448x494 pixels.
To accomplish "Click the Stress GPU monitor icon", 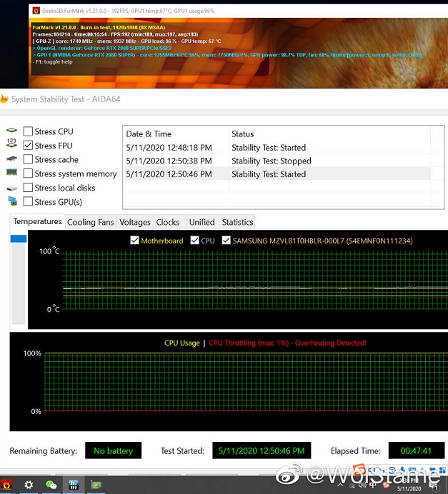I will [12, 201].
